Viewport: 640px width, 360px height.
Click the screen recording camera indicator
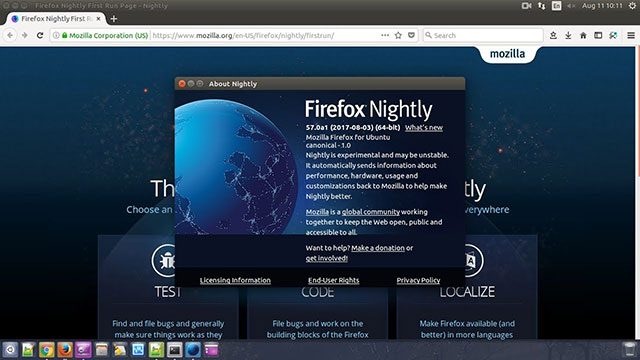[x=526, y=6]
